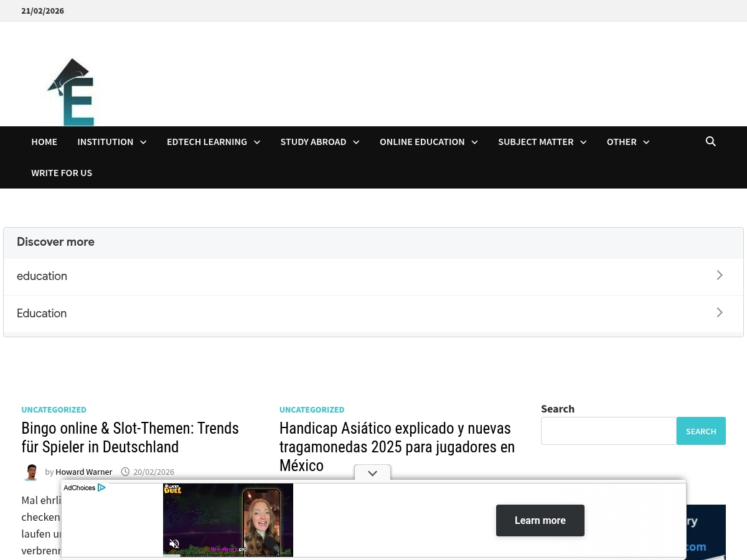Screen dimensions: 747x560
Task: Open the Bingo online & Slot-Themen article
Action: pyautogui.click(x=130, y=437)
